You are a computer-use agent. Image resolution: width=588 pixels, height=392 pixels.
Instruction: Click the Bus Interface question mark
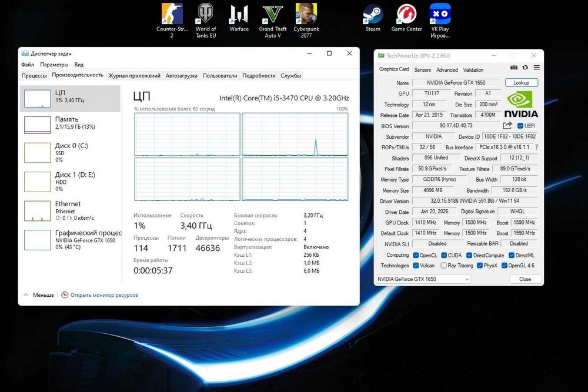(x=536, y=148)
